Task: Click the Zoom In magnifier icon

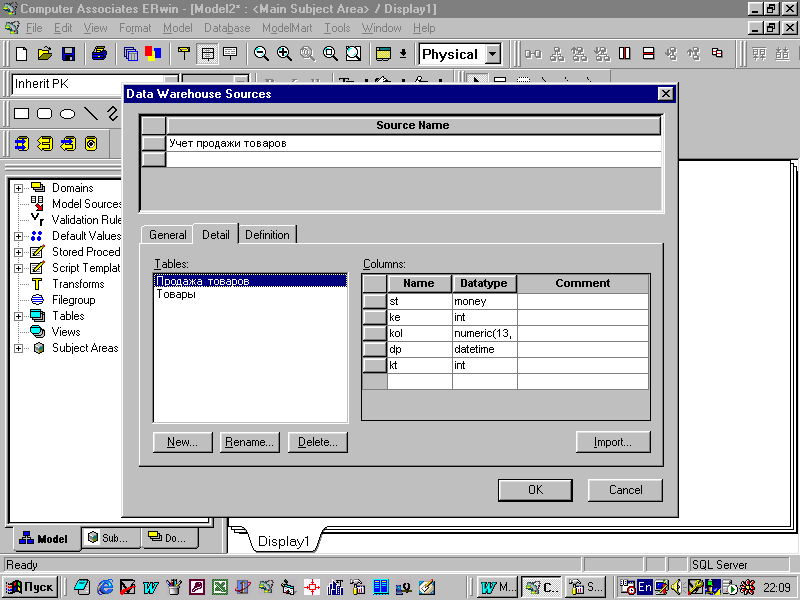Action: tap(284, 54)
